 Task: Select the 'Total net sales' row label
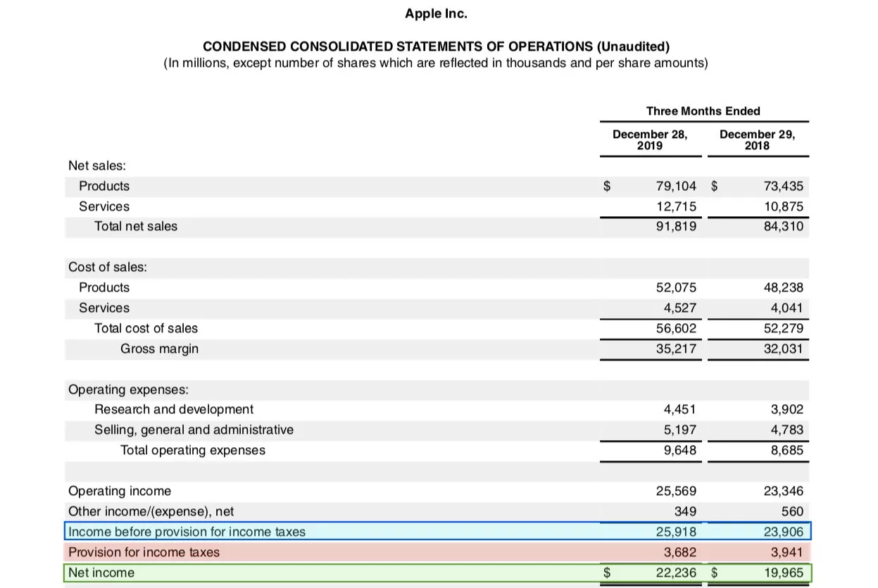click(x=136, y=226)
